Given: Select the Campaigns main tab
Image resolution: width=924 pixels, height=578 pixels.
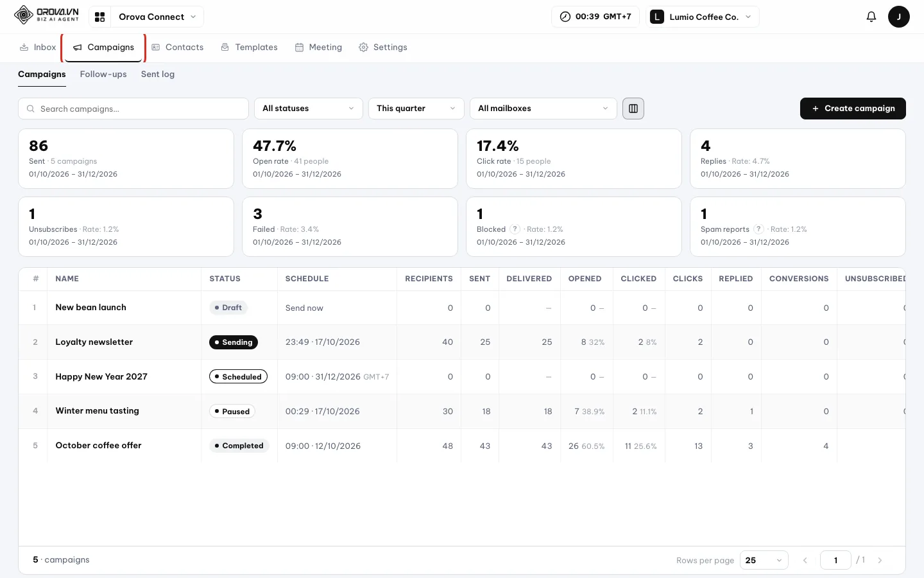Looking at the screenshot, I should coord(103,48).
